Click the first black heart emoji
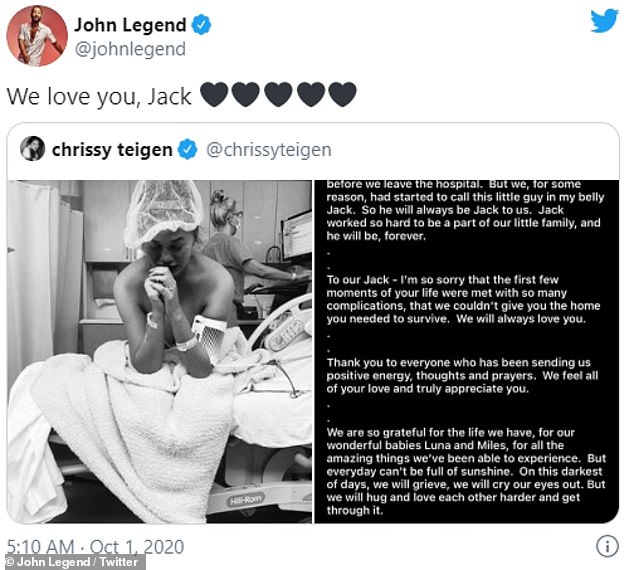Viewport: 634px width, 570px height. [214, 95]
